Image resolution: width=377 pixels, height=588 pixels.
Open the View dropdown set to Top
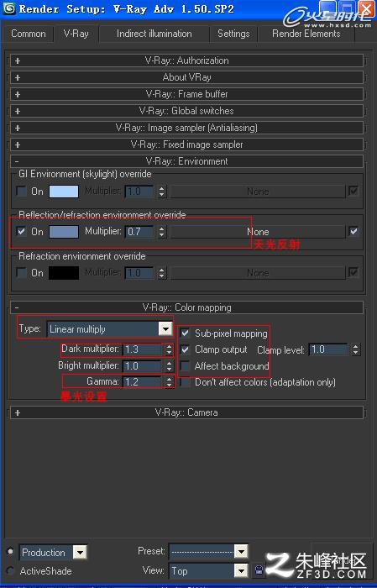point(208,571)
